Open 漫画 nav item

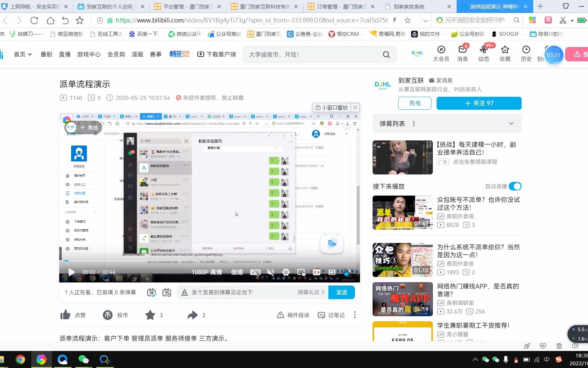point(137,54)
